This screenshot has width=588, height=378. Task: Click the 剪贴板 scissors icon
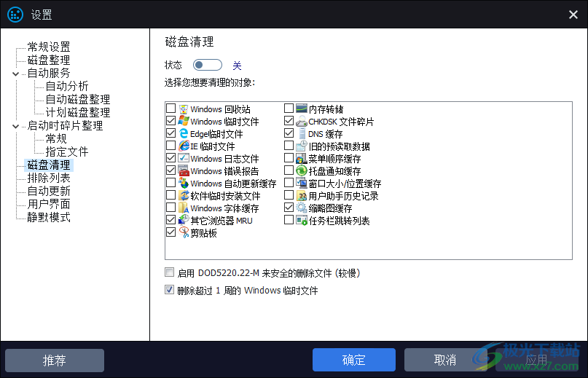[x=184, y=232]
